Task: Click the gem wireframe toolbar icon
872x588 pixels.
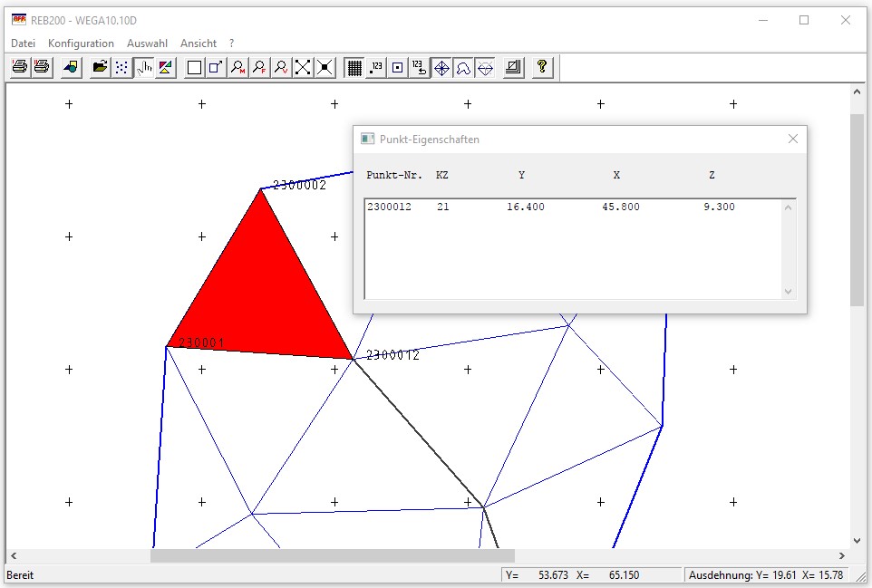Action: click(x=485, y=68)
